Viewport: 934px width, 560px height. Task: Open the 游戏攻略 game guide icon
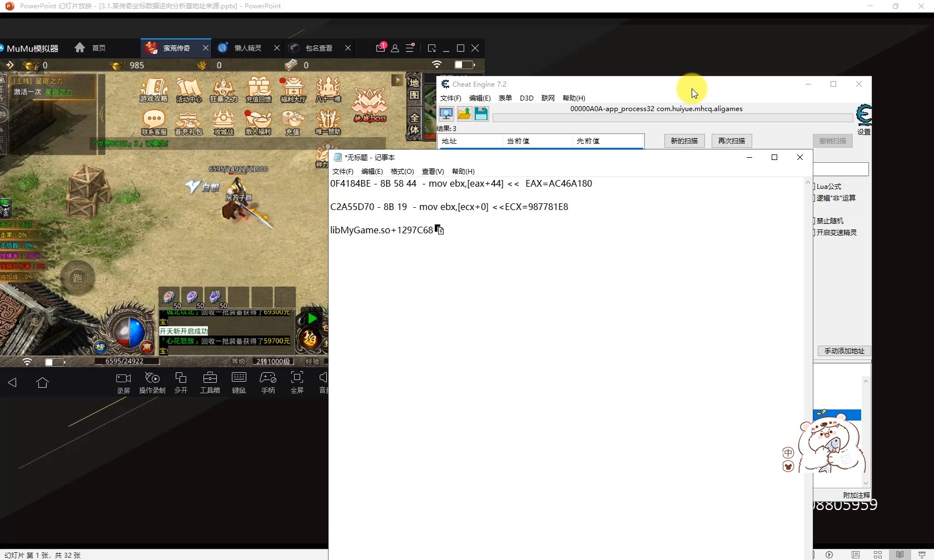click(x=154, y=91)
